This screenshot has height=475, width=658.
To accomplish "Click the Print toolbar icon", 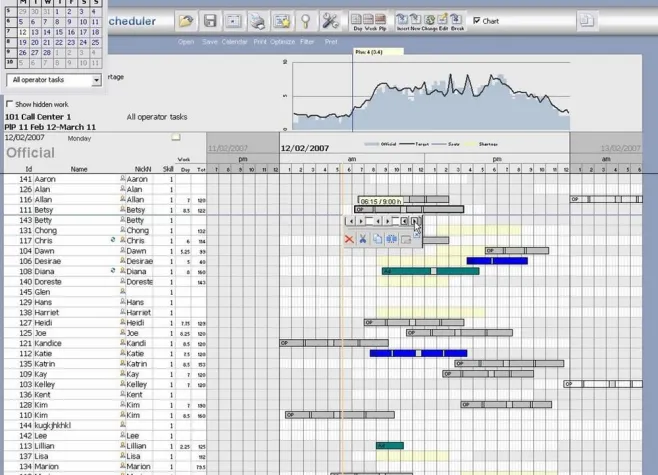I will coord(258,21).
